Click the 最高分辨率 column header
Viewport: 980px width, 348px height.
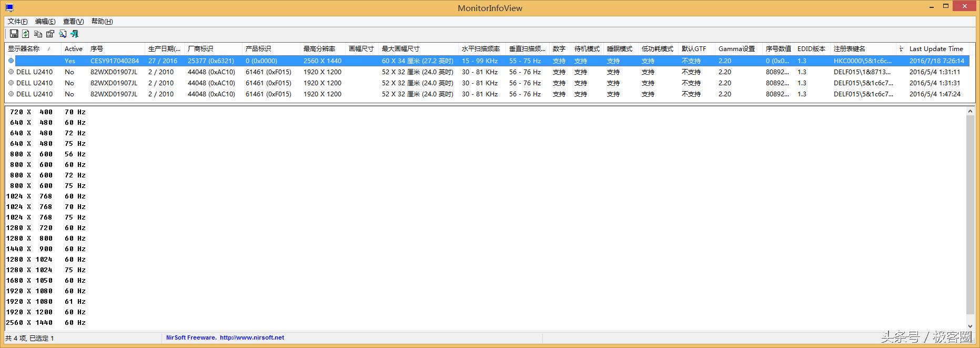tap(322, 49)
